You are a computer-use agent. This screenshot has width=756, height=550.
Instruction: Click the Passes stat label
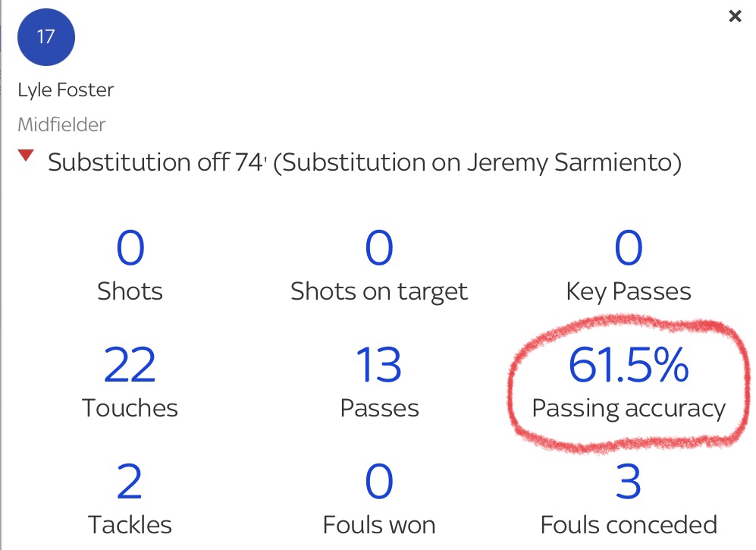379,408
